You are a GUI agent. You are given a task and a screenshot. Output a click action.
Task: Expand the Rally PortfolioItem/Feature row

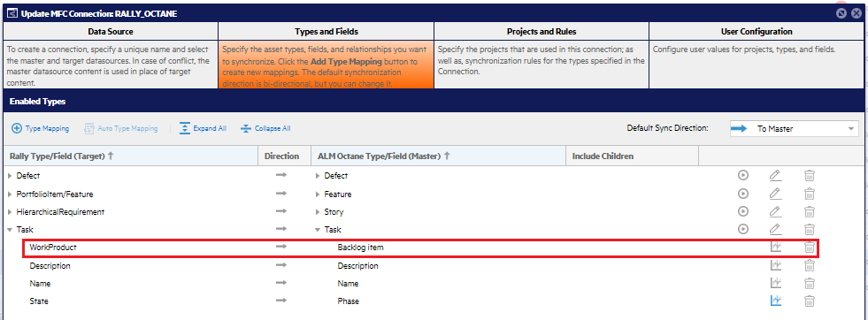click(10, 194)
